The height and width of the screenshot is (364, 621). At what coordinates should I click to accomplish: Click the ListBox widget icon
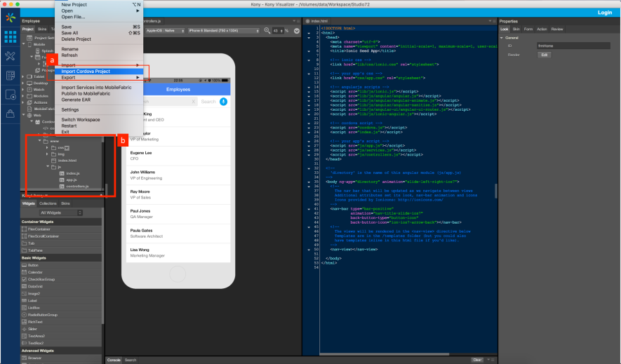click(x=24, y=308)
